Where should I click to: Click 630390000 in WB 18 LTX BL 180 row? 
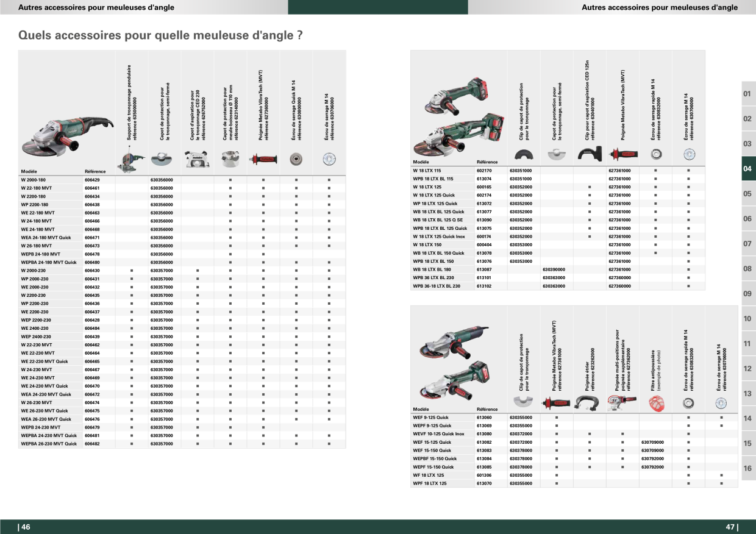(x=554, y=269)
